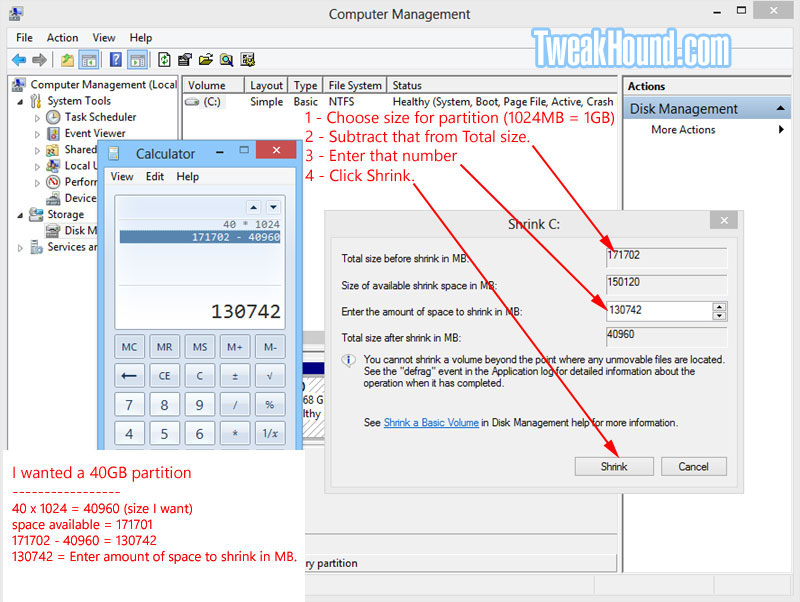Click the magnifying glass toolbar icon
Screen dimensions: 800x602
click(x=227, y=60)
